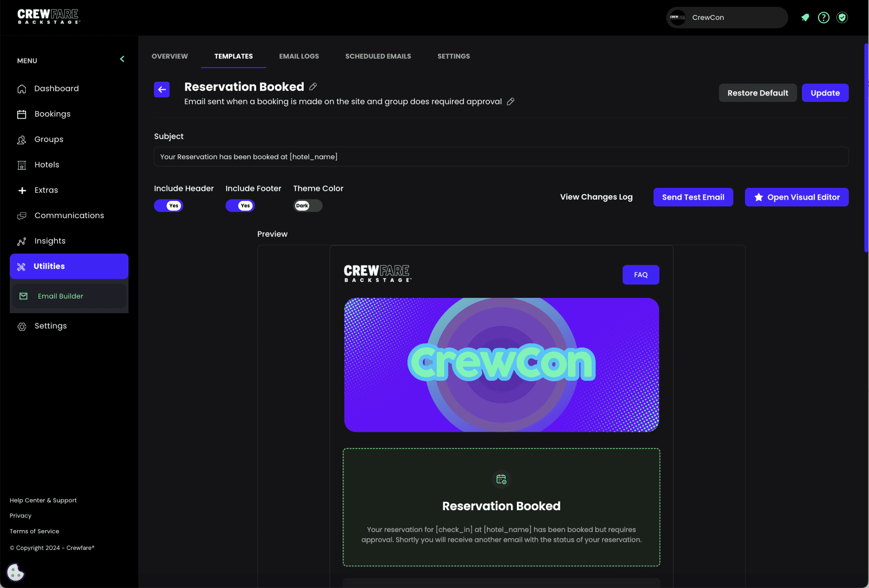
Task: Switch to Scheduled Emails tab
Action: pos(378,56)
